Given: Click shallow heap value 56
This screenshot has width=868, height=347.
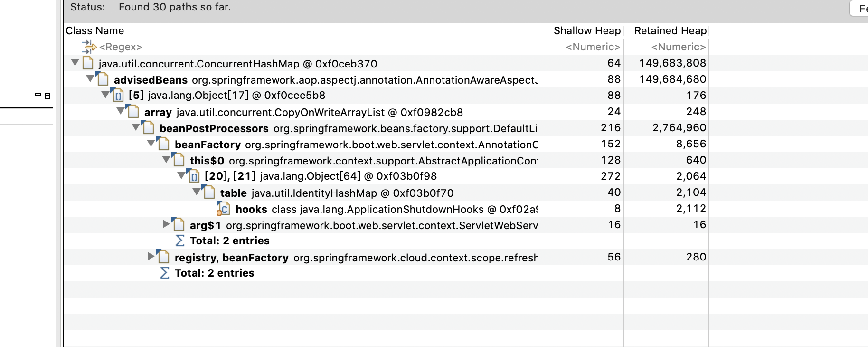Looking at the screenshot, I should click(614, 257).
